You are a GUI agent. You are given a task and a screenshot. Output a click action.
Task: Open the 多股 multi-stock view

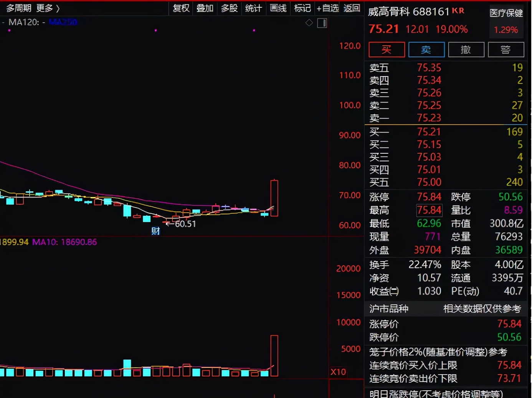click(229, 8)
